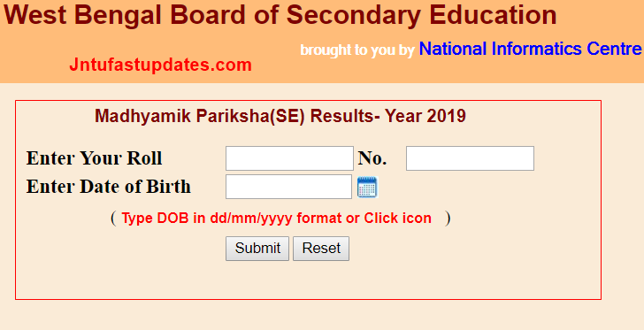Click the 'Enter Date of Birth' label
This screenshot has height=330, width=644.
109,187
